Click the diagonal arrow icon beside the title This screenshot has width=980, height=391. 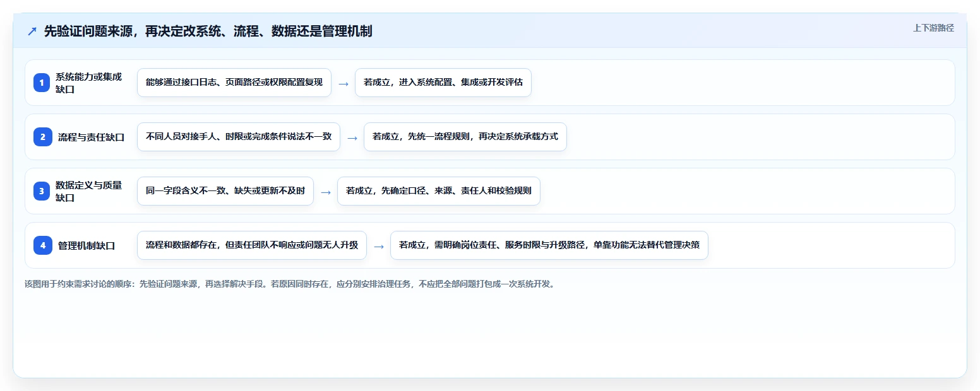point(32,31)
